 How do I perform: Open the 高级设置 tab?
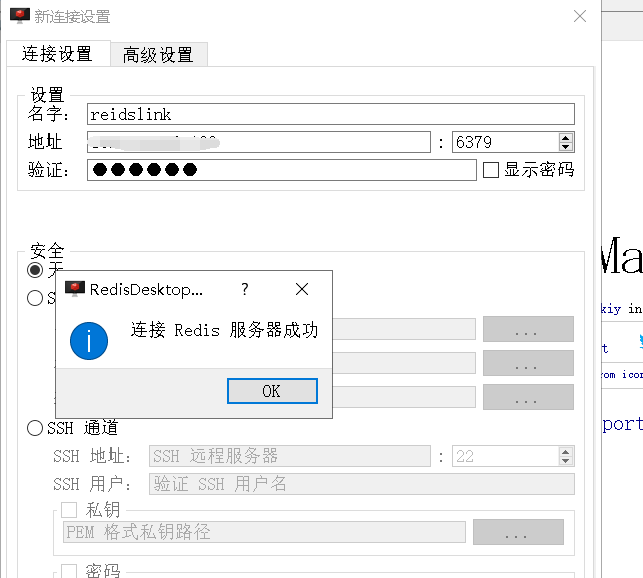159,55
